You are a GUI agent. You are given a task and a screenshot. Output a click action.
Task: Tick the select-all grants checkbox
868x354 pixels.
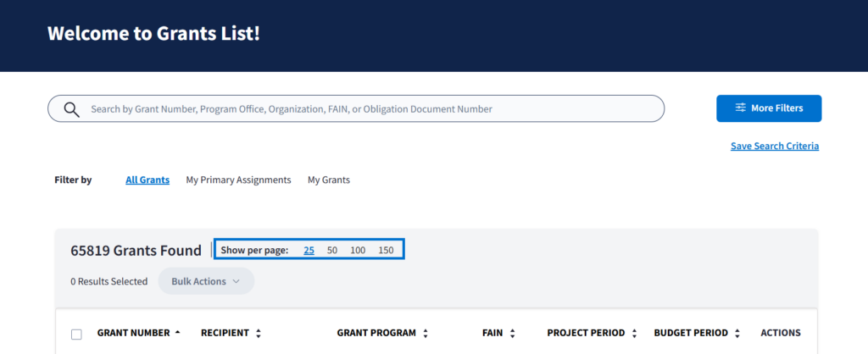click(x=76, y=335)
